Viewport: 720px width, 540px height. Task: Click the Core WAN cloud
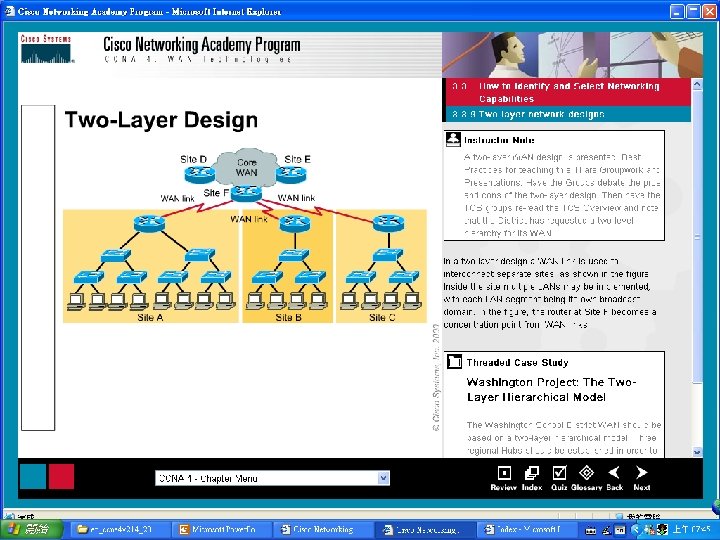pyautogui.click(x=247, y=167)
